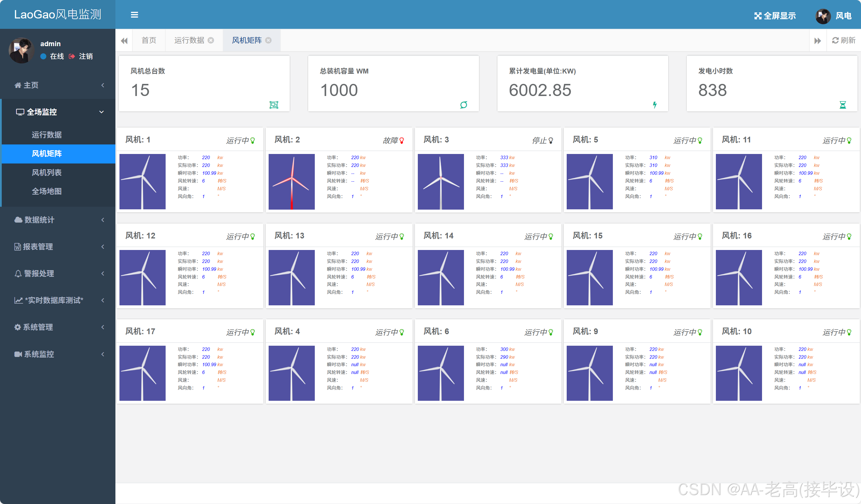Click the logout icon next to 注销
Image resolution: width=861 pixels, height=504 pixels.
click(72, 56)
